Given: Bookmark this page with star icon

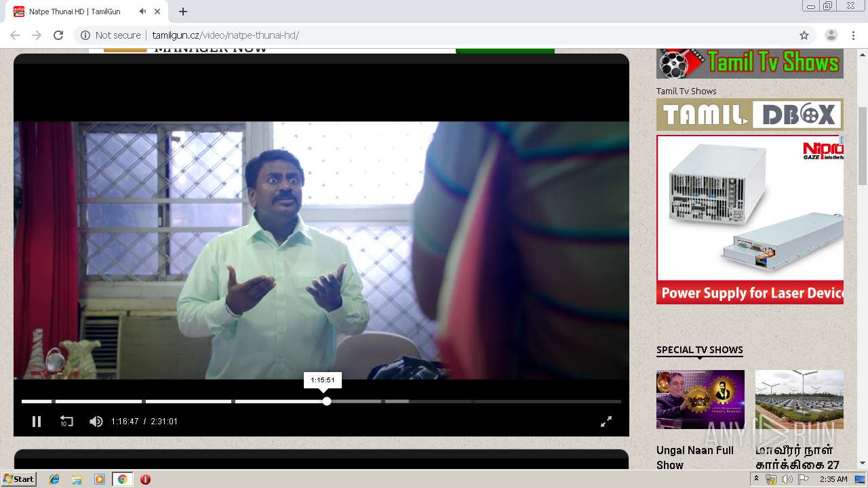Looking at the screenshot, I should [x=804, y=35].
